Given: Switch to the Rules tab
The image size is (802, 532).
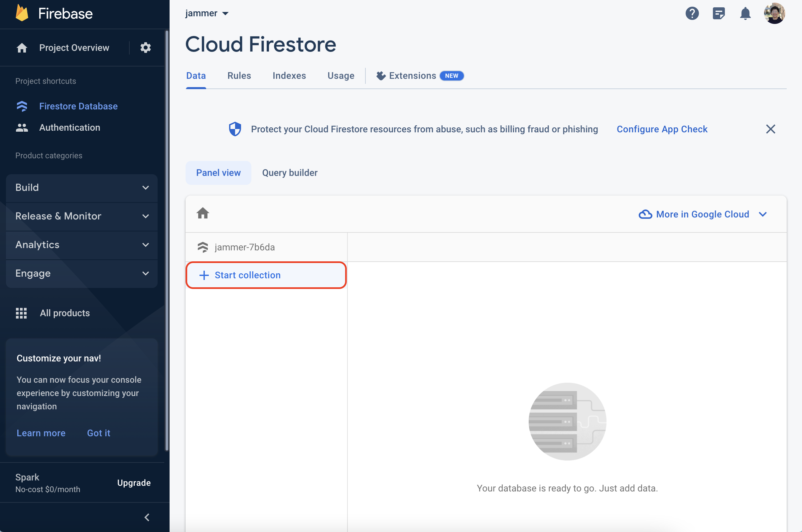Looking at the screenshot, I should [x=239, y=76].
